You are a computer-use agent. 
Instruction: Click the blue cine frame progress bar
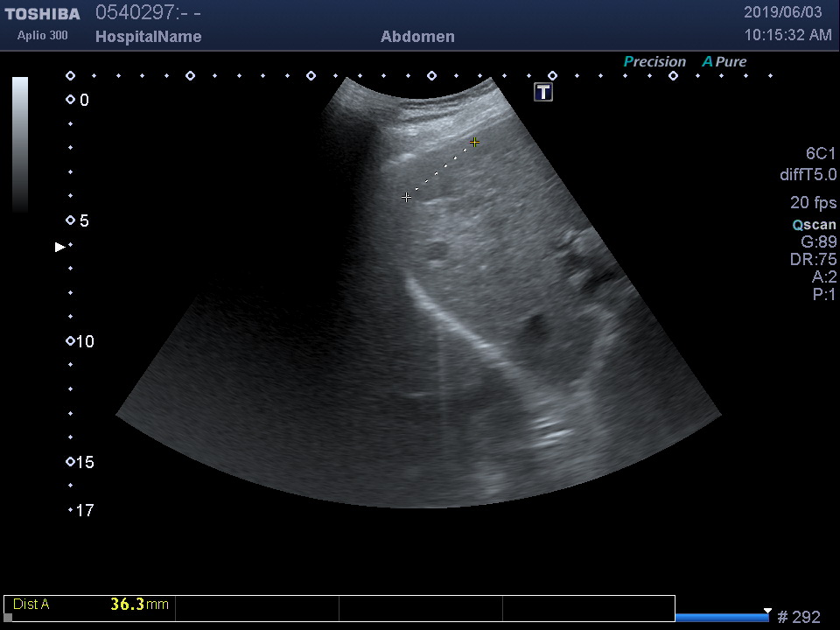(722, 618)
